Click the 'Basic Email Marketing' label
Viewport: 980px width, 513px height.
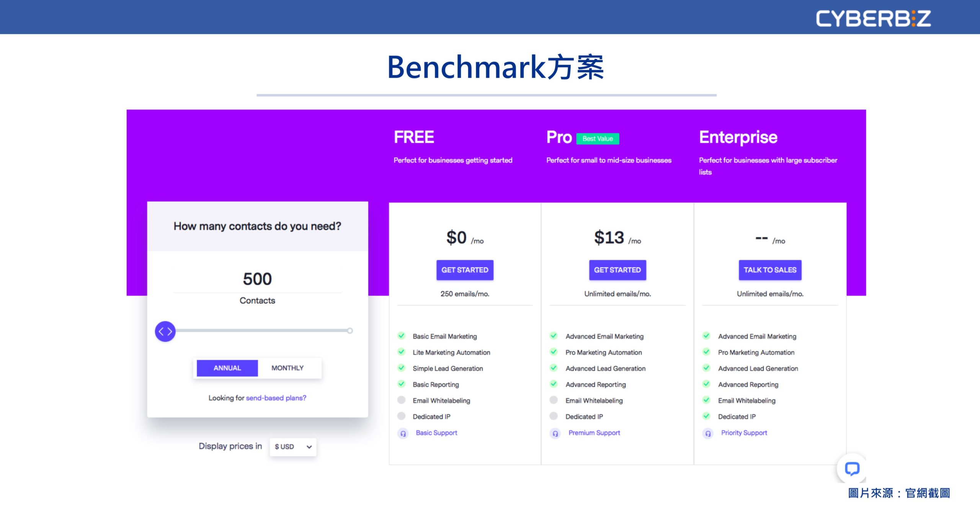(x=445, y=336)
